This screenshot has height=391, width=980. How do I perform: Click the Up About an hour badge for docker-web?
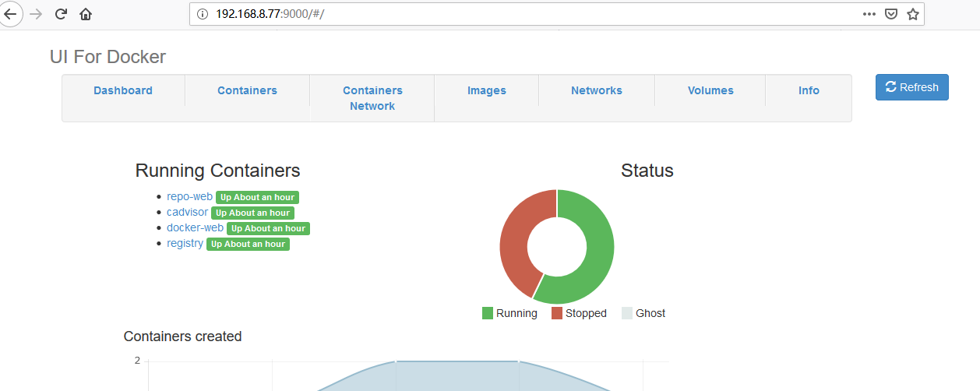point(268,229)
